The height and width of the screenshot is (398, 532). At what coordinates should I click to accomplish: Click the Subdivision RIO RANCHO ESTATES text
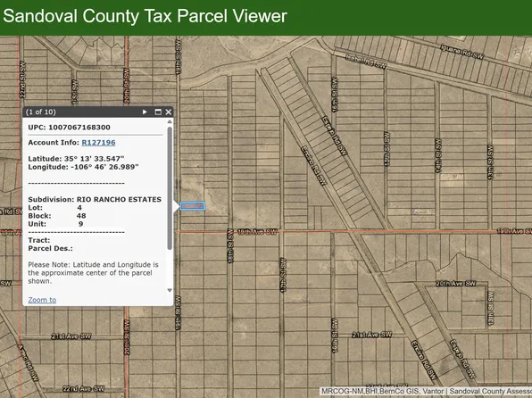coord(95,200)
